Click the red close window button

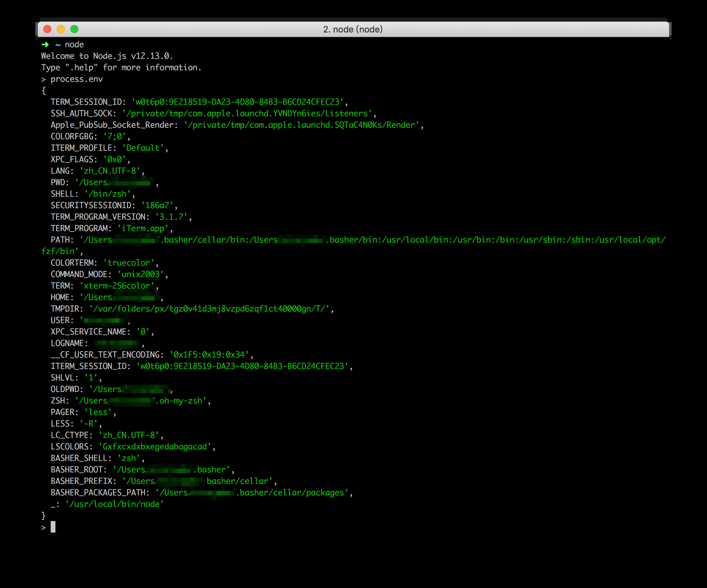[47, 29]
